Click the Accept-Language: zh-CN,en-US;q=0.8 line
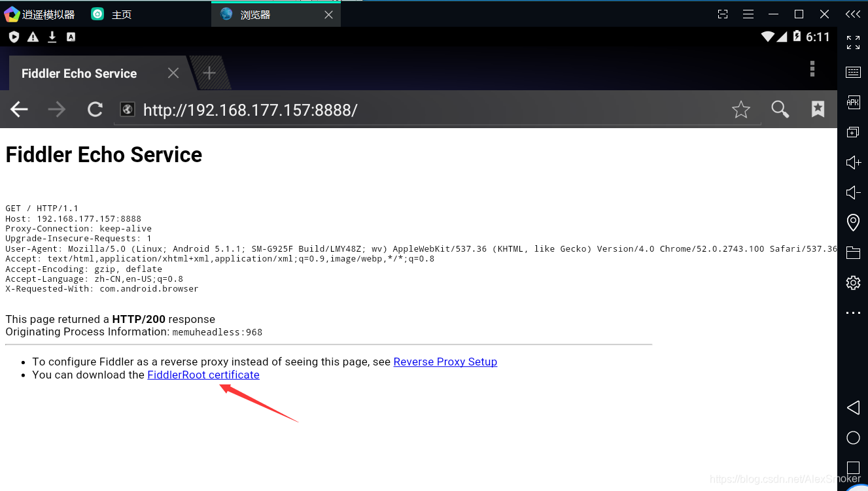 [x=94, y=279]
